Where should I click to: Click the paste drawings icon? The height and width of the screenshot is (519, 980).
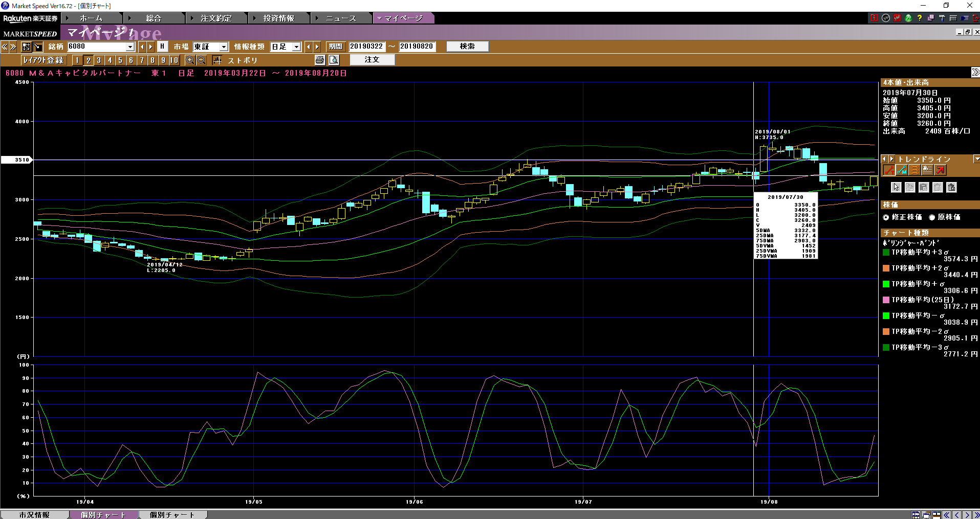coord(924,187)
